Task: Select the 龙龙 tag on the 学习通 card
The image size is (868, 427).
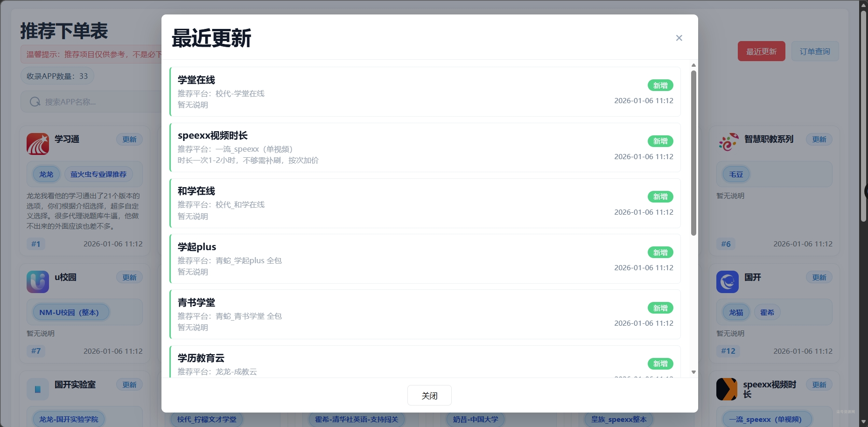Action: (x=45, y=174)
